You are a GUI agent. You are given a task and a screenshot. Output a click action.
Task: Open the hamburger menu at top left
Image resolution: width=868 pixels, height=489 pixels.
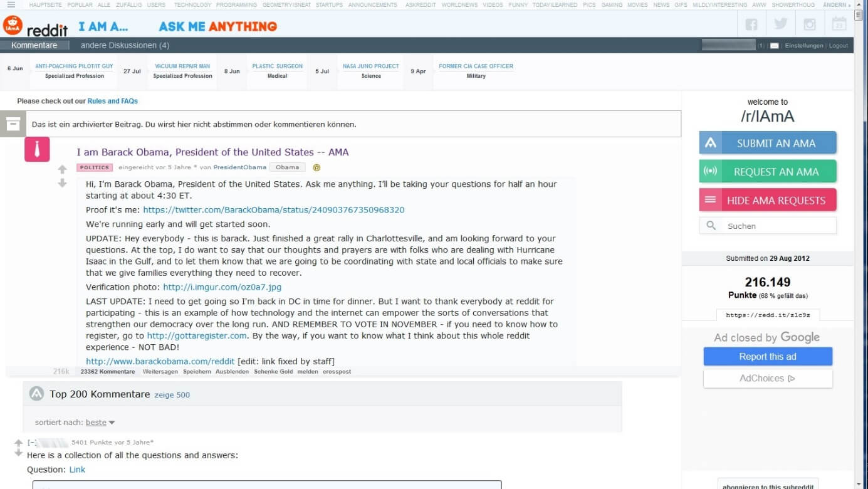pos(11,4)
